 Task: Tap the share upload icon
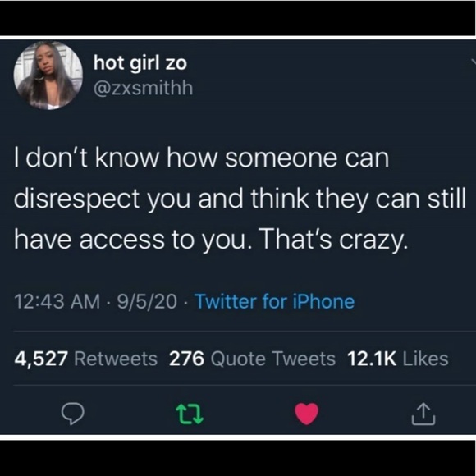423,414
